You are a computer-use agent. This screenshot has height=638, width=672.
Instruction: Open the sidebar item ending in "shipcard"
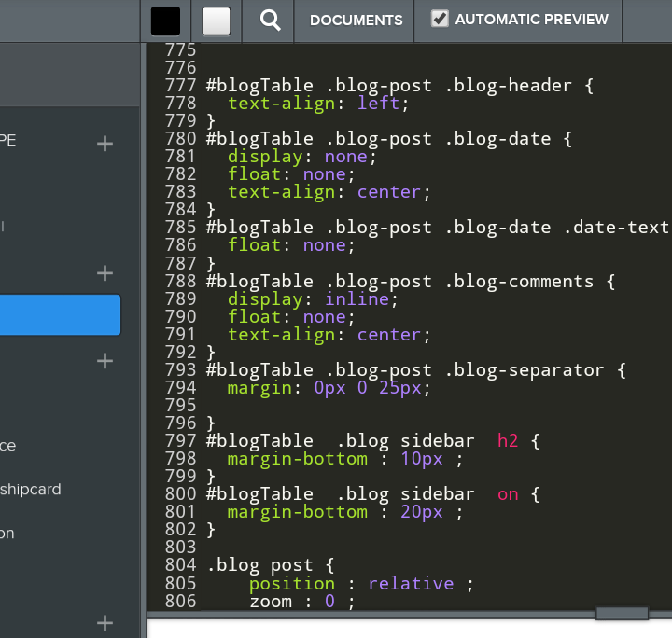tap(31, 489)
